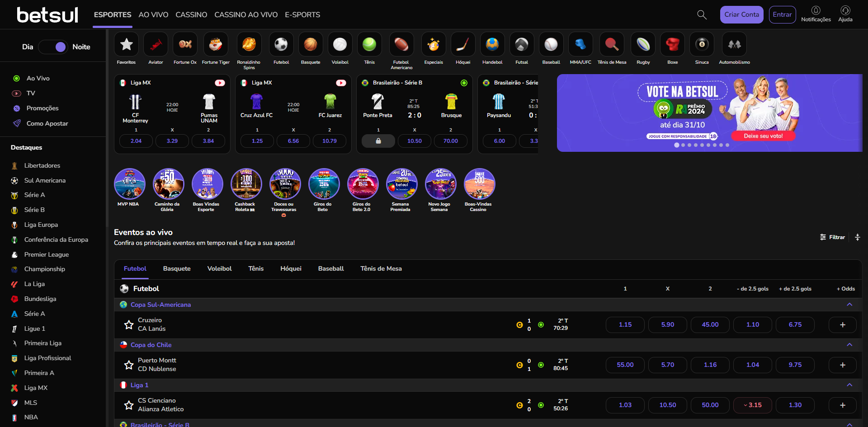Expand more odds for Puerto Montt match
This screenshot has width=868, height=427.
tap(843, 365)
